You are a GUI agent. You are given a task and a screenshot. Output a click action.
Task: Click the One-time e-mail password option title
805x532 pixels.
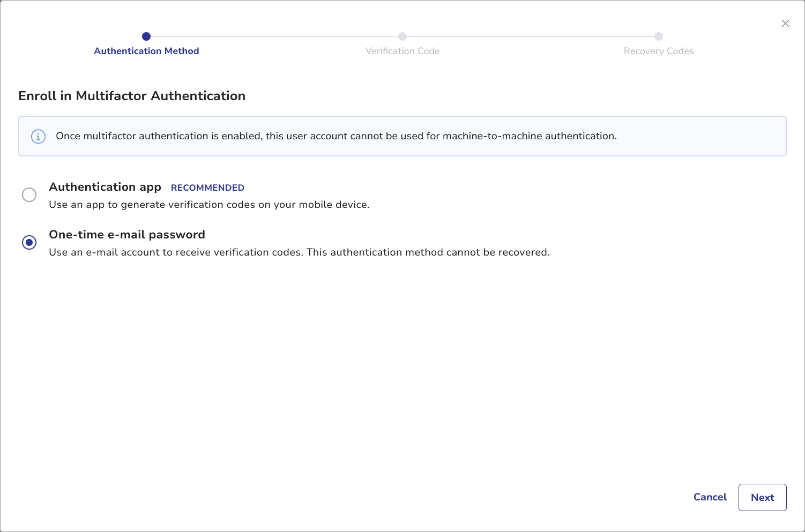pos(127,235)
